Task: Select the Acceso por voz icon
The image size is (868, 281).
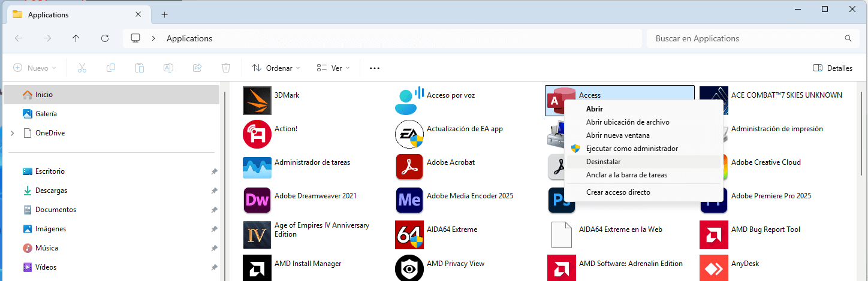Action: pyautogui.click(x=409, y=101)
